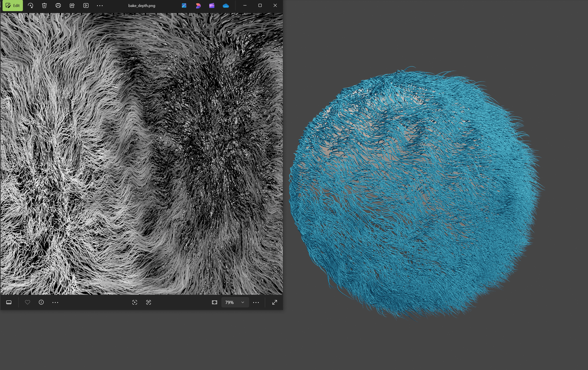Open the Clipchamp app icon
588x370 pixels.
pos(212,5)
